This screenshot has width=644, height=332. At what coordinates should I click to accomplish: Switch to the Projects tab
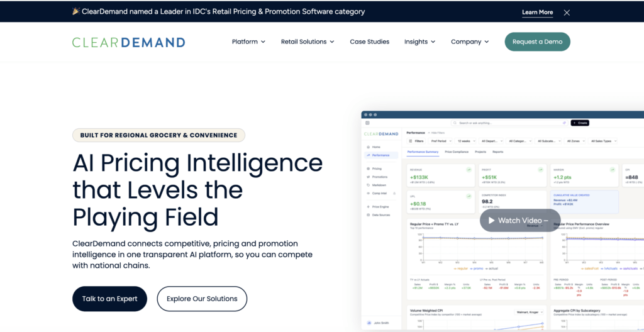tap(480, 152)
